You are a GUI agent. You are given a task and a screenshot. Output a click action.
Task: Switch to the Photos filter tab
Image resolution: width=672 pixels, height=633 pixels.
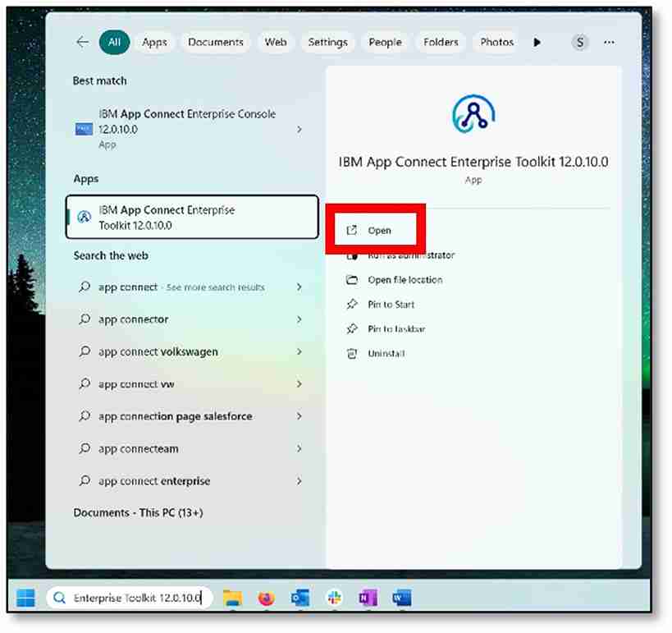tap(496, 42)
